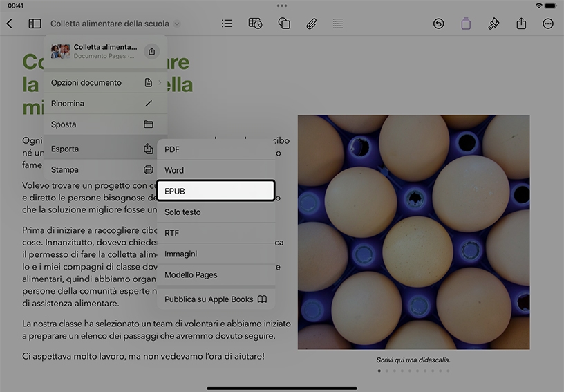Click the battery status icon
Viewport: 564px width, 392px height.
551,6
